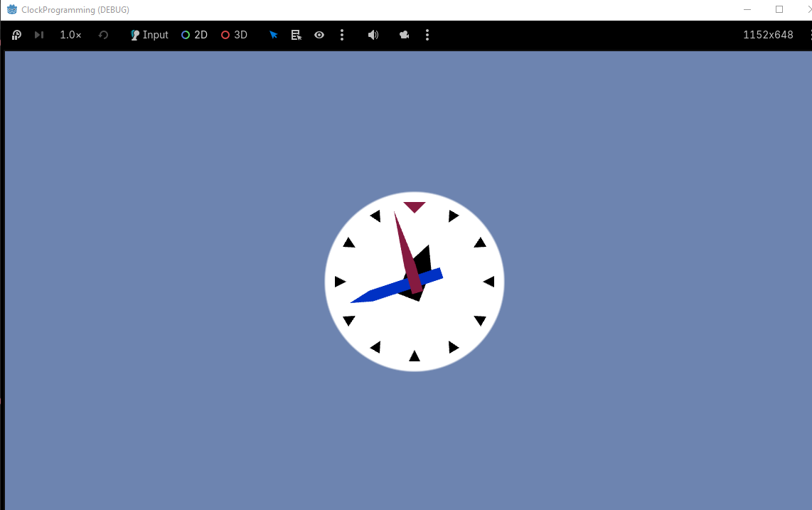Click the next frame step button
Viewport: 812px width, 510px height.
point(39,35)
